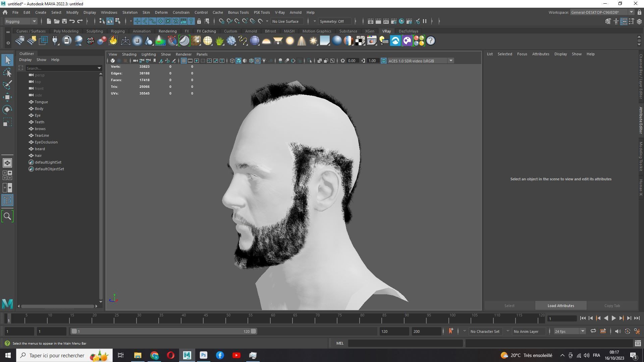Image resolution: width=644 pixels, height=362 pixels.
Task: Open the viewport Shading menu
Action: coord(129,54)
